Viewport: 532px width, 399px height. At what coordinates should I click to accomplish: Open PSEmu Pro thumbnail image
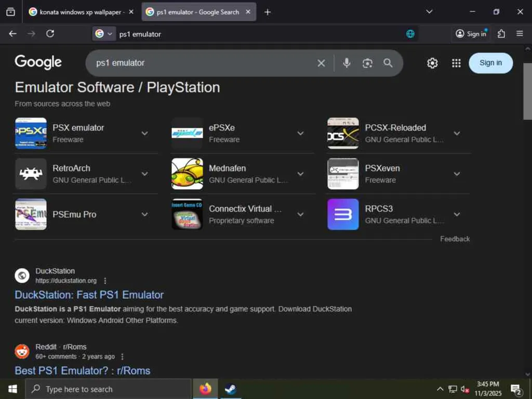tap(31, 215)
